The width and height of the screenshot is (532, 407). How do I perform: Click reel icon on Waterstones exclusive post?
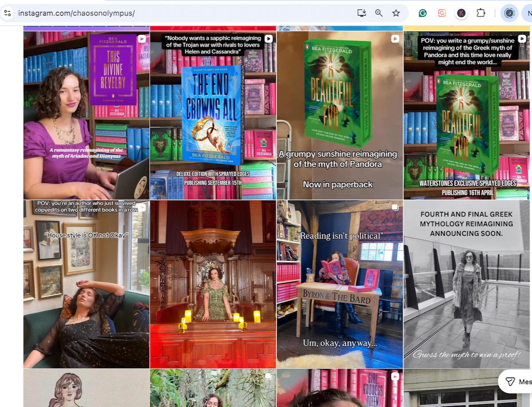point(522,39)
